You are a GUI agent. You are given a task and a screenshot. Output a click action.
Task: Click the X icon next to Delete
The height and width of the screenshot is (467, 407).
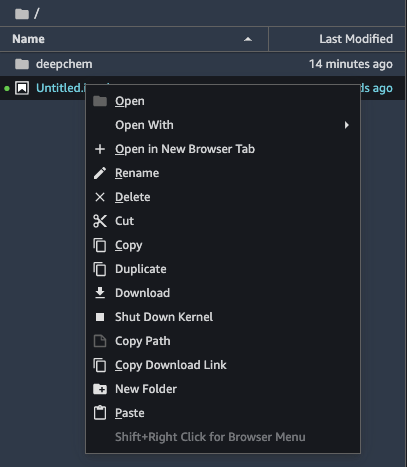100,197
